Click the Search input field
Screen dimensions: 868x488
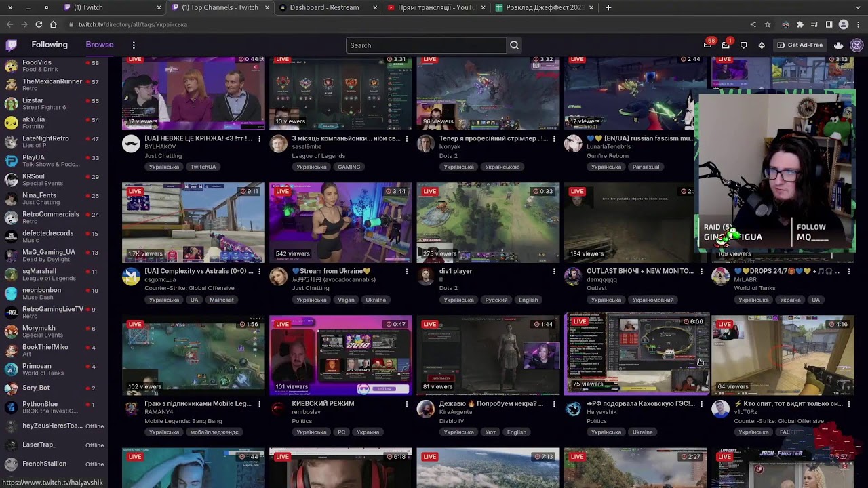pyautogui.click(x=426, y=45)
